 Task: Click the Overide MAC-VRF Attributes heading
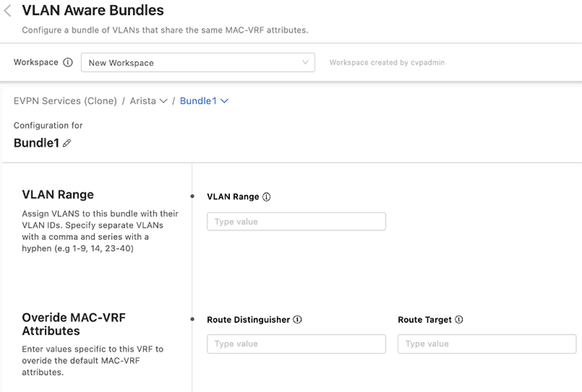click(74, 324)
